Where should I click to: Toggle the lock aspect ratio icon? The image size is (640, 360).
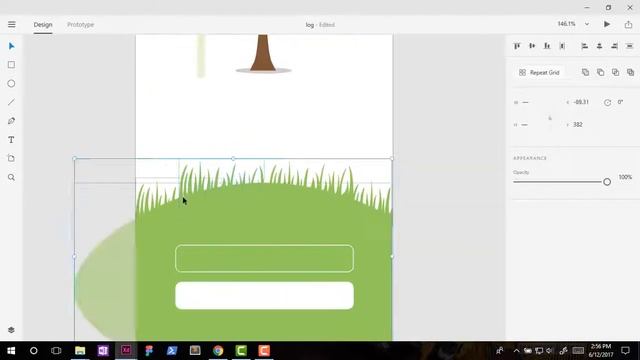point(550,118)
